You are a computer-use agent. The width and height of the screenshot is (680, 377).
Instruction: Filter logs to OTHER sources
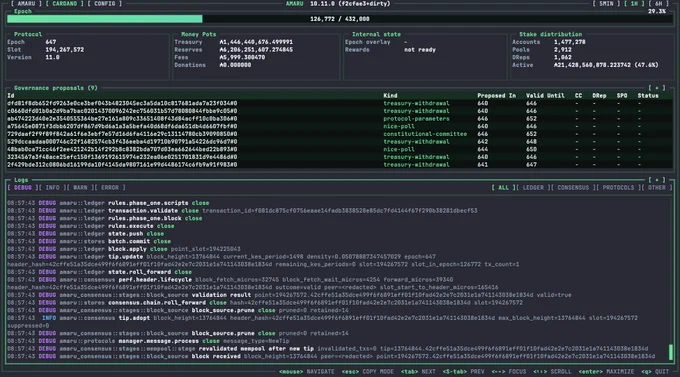[x=657, y=188]
